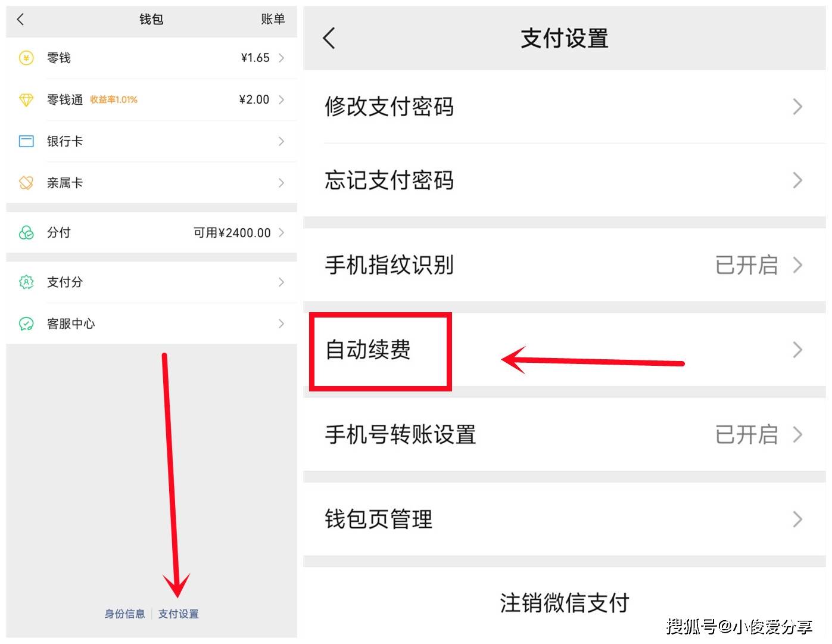Tap the 零钱通 diamond icon

pos(26,99)
